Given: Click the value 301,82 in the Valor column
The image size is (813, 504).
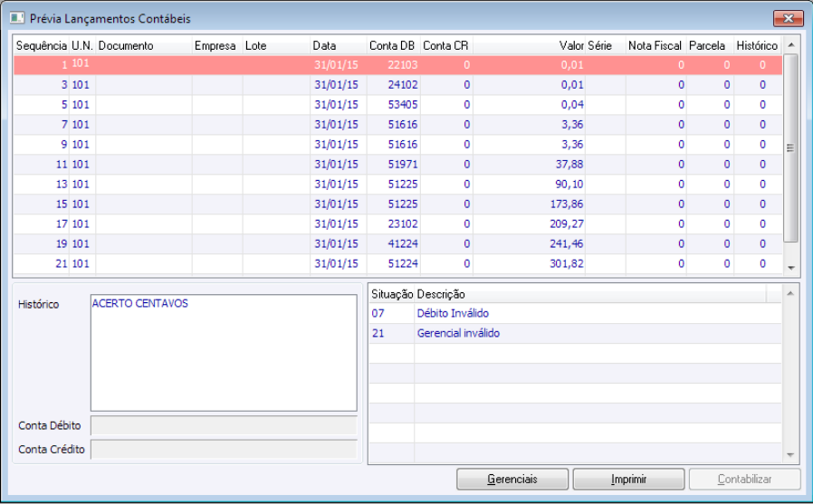Looking at the screenshot, I should coord(567,263).
